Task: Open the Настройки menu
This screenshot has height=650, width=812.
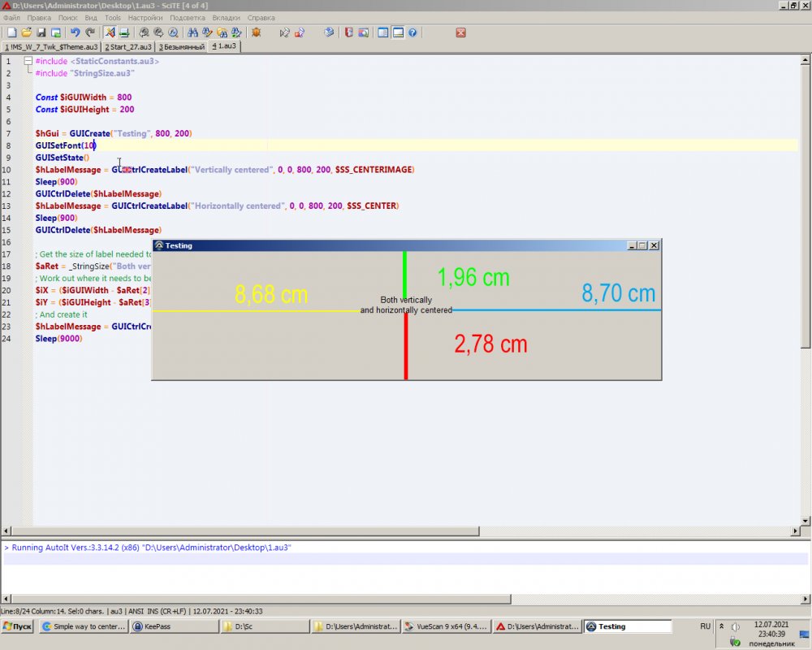Action: pos(145,18)
